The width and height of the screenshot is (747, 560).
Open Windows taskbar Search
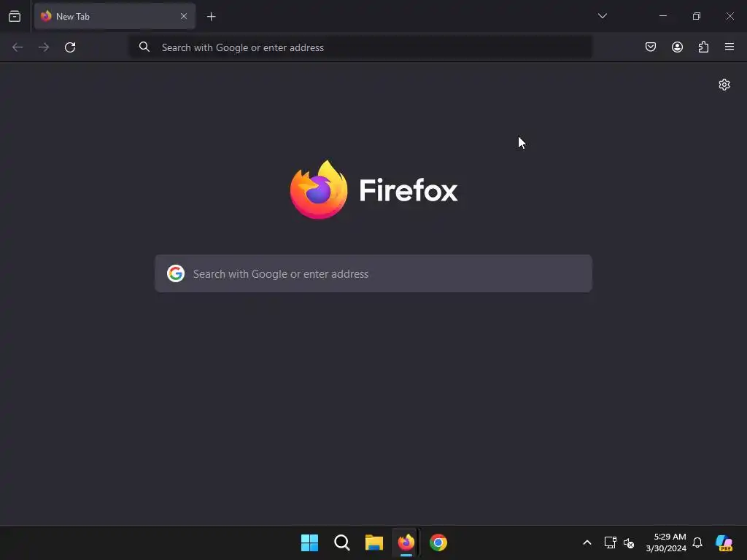342,542
